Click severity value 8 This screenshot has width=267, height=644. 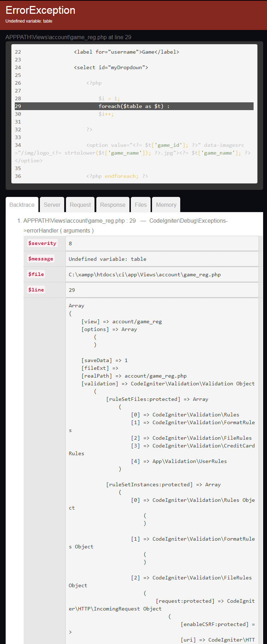point(162,243)
